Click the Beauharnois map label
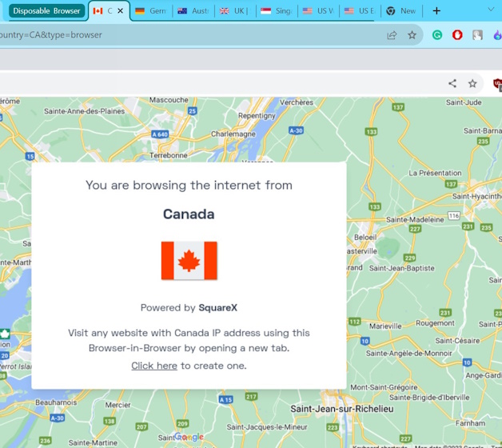Image resolution: width=502 pixels, height=448 pixels. (x=56, y=402)
